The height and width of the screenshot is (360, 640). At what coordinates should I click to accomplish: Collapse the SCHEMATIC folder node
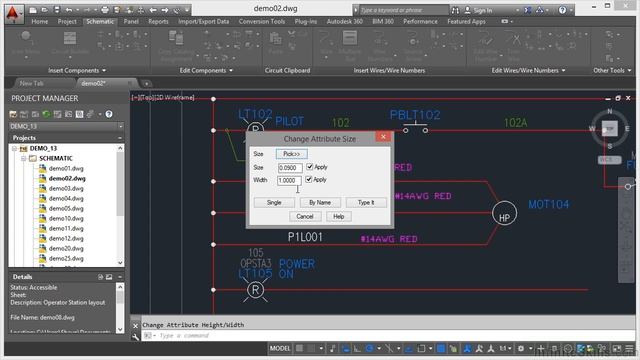pyautogui.click(x=23, y=158)
